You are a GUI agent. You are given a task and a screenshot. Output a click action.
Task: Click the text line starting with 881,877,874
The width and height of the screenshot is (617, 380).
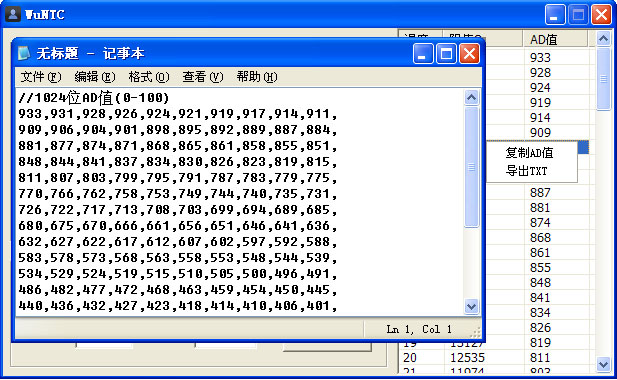click(177, 146)
